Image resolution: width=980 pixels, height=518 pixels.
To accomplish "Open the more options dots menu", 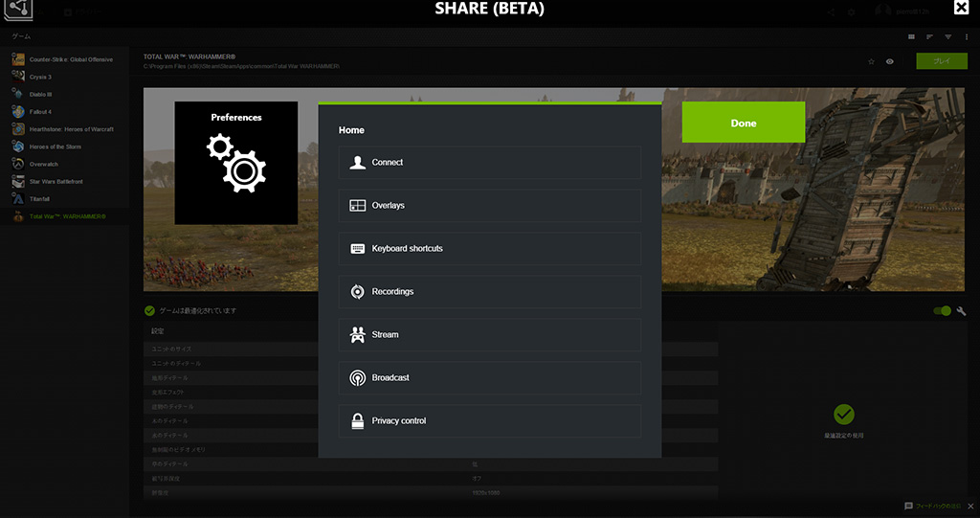I will coord(967,37).
